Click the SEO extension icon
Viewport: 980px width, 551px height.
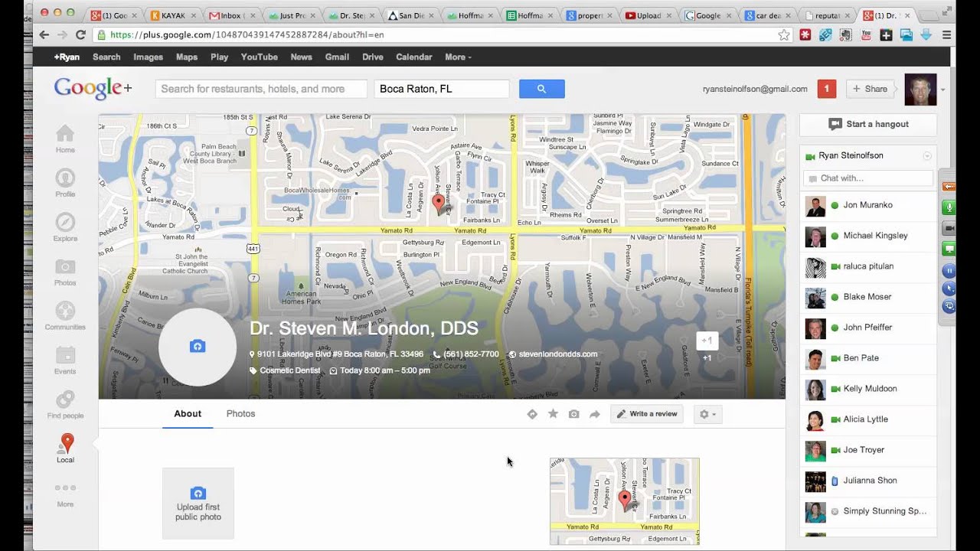point(825,34)
